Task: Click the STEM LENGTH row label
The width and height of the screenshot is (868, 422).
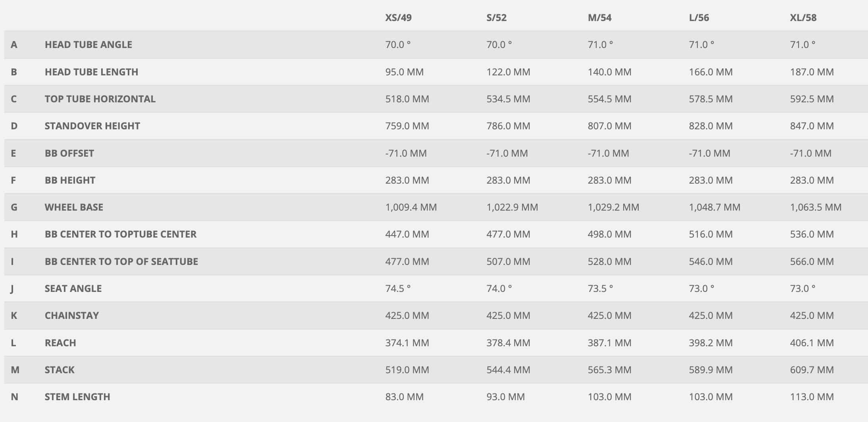Action: click(x=77, y=397)
